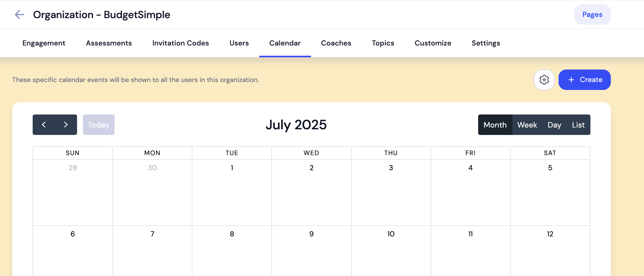This screenshot has height=276, width=644.
Task: Switch to the Day view
Action: point(555,125)
